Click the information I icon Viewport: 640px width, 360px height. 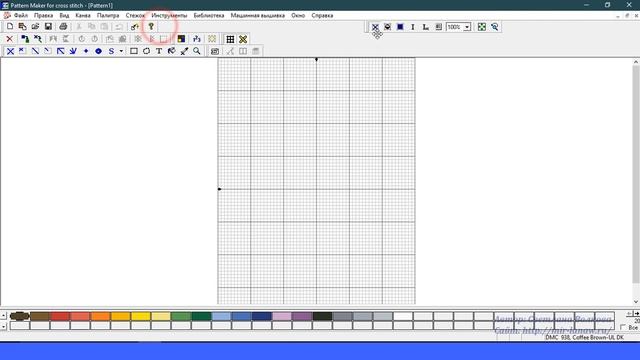coord(413,27)
